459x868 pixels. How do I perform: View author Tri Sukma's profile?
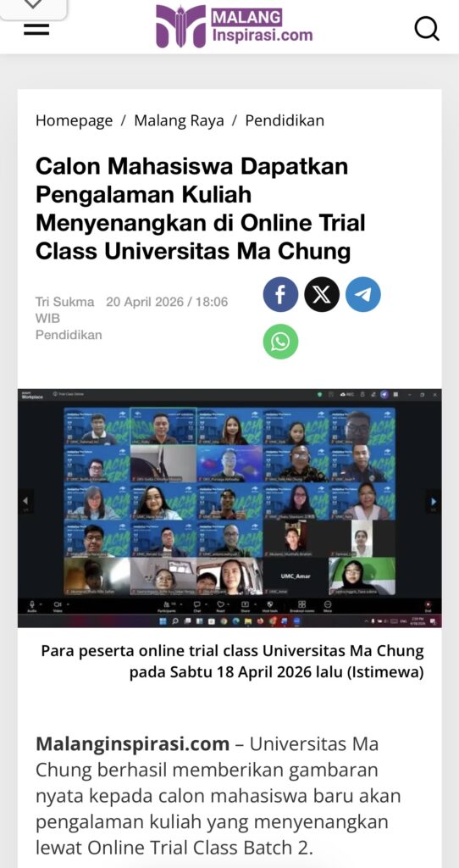point(64,303)
